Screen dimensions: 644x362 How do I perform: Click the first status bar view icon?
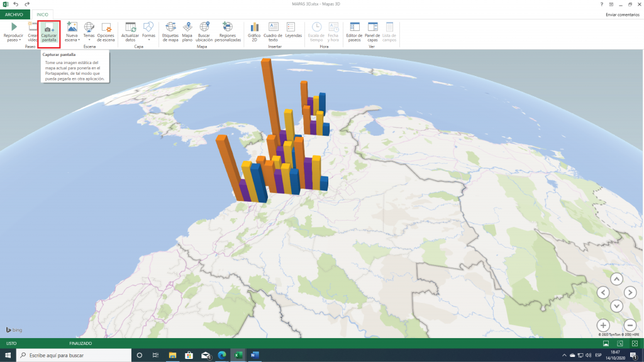(x=606, y=344)
